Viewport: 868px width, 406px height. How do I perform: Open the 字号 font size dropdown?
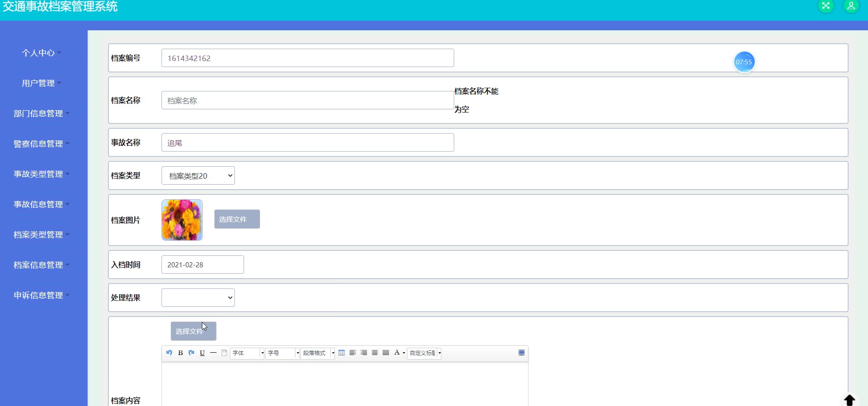pyautogui.click(x=283, y=353)
